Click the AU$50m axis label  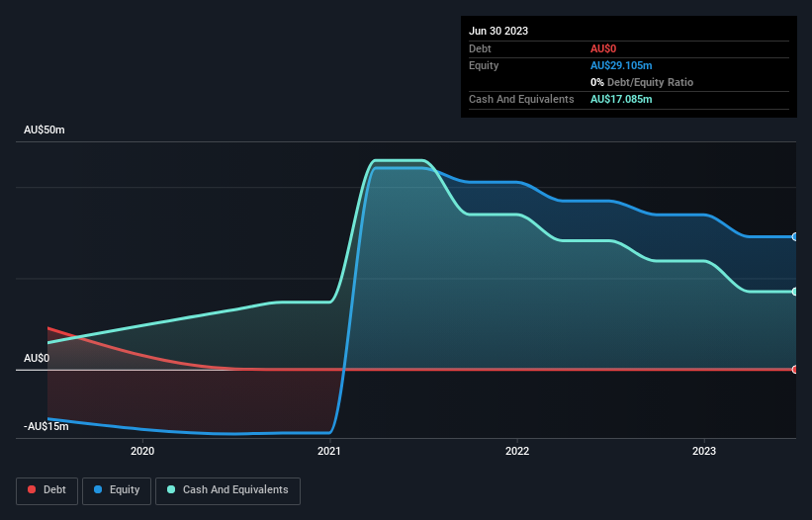tap(45, 130)
